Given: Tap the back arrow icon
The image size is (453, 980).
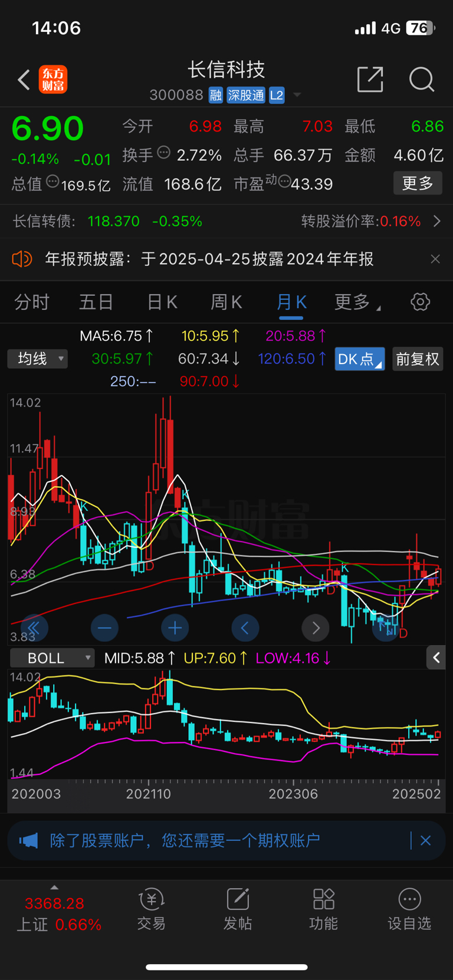Looking at the screenshot, I should [24, 80].
